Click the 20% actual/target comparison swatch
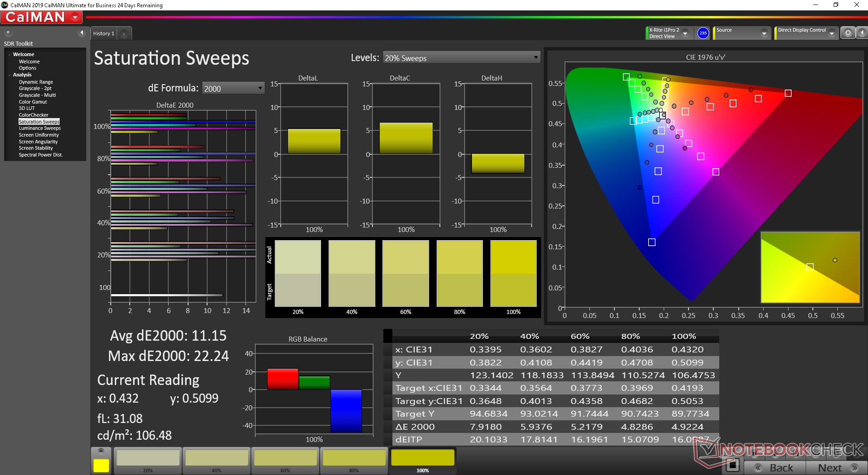868x475 pixels. pos(298,273)
